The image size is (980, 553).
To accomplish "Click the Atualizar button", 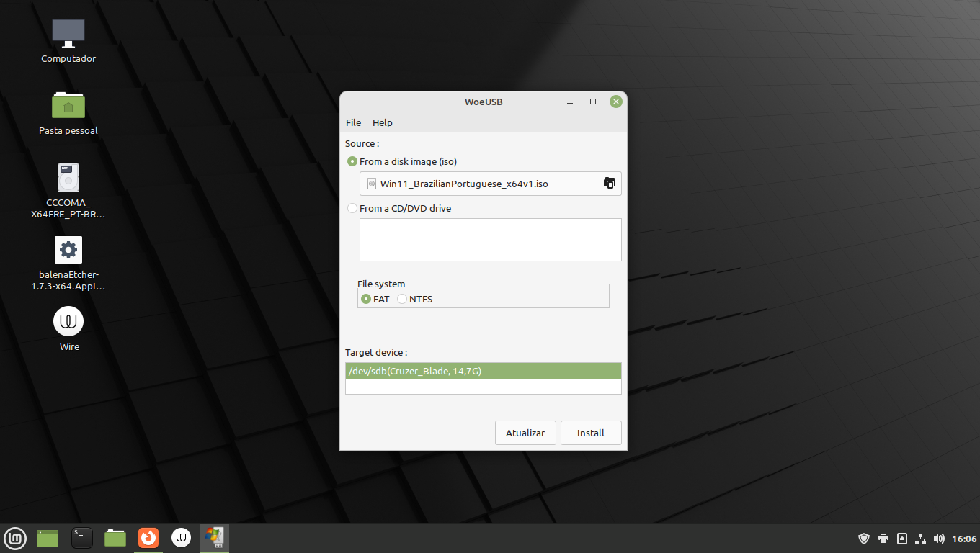I will (525, 433).
